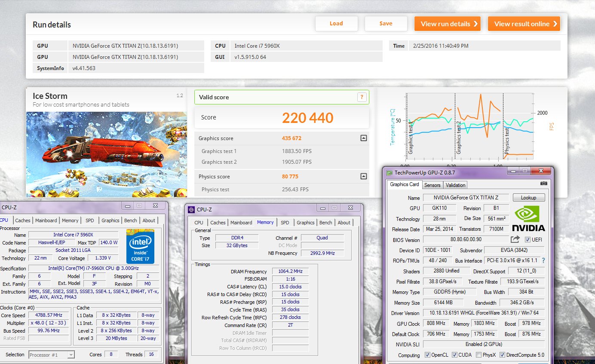Click the GPU-Z title bar app icon

click(390, 172)
